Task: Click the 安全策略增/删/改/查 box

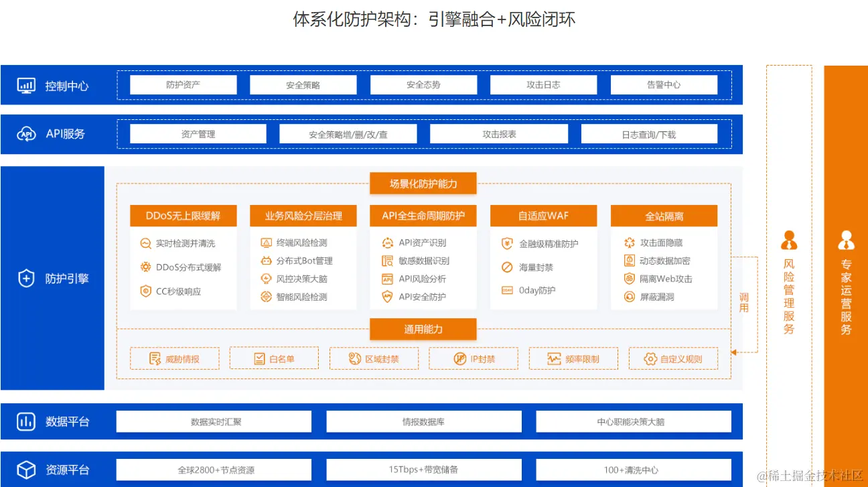Action: point(348,134)
